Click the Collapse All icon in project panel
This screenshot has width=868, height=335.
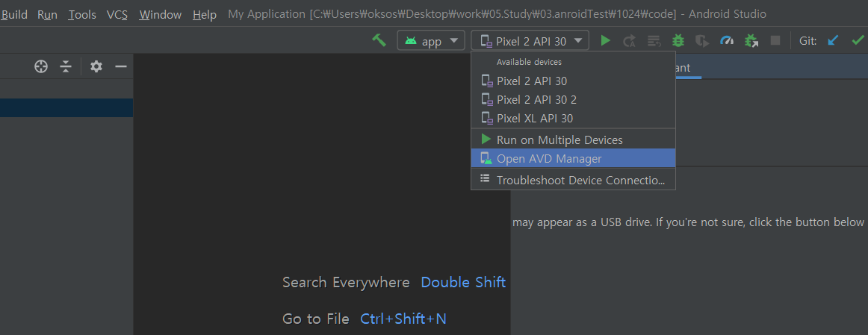tap(66, 67)
